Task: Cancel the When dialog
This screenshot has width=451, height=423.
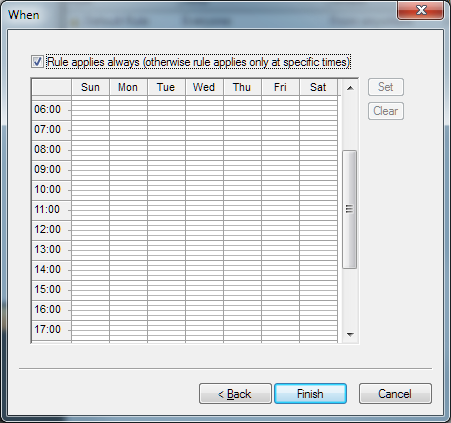Action: 395,394
